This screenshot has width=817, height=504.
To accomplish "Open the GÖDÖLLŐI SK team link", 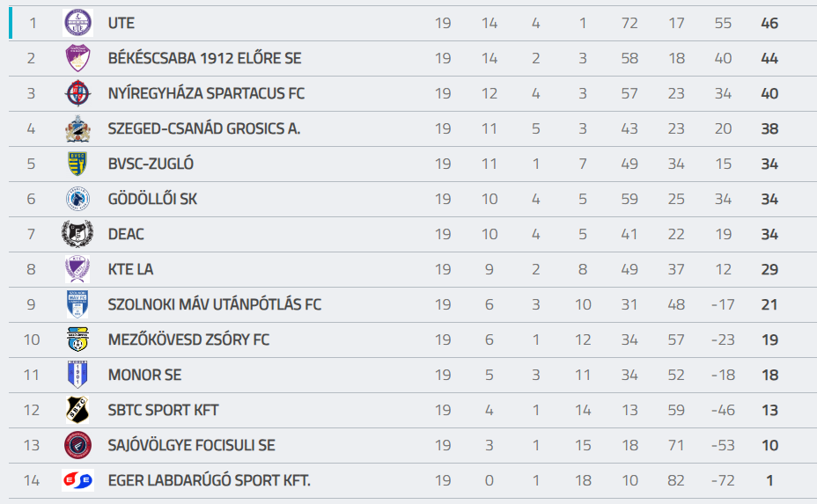I will 152,199.
